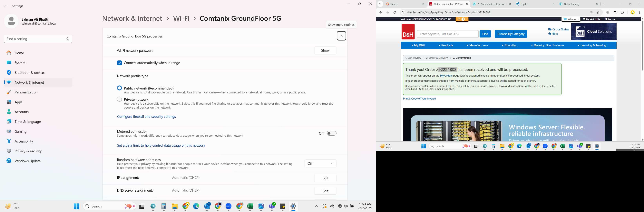644x212 pixels.
Task: Switch to Log In tab
Action: pyautogui.click(x=535, y=4)
